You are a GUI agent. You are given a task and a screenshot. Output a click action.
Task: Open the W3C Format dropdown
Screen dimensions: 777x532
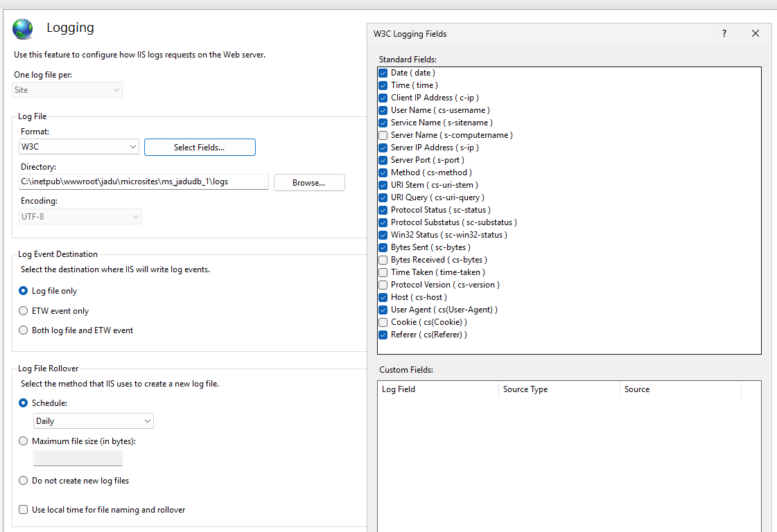click(x=79, y=147)
